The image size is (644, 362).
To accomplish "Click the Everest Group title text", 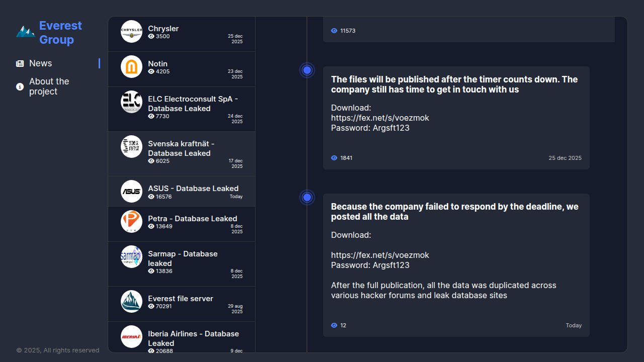I will [60, 33].
